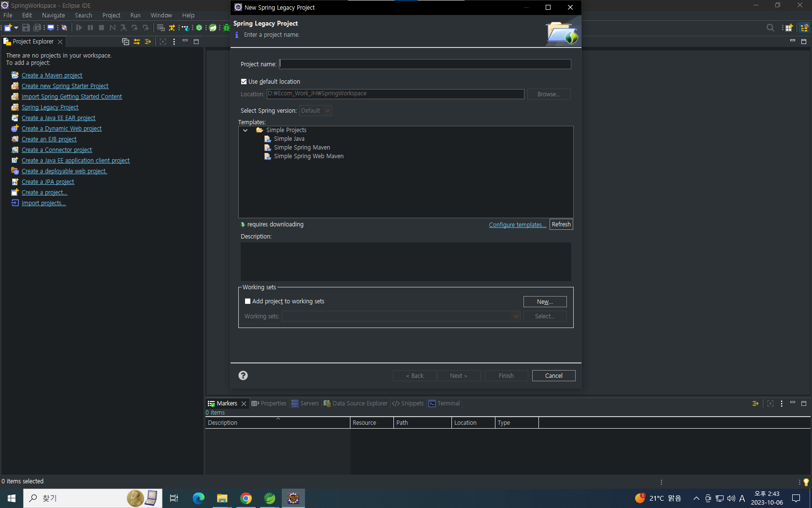Click the filter icon in Markers view toolbar
The width and height of the screenshot is (812, 508).
click(x=755, y=403)
